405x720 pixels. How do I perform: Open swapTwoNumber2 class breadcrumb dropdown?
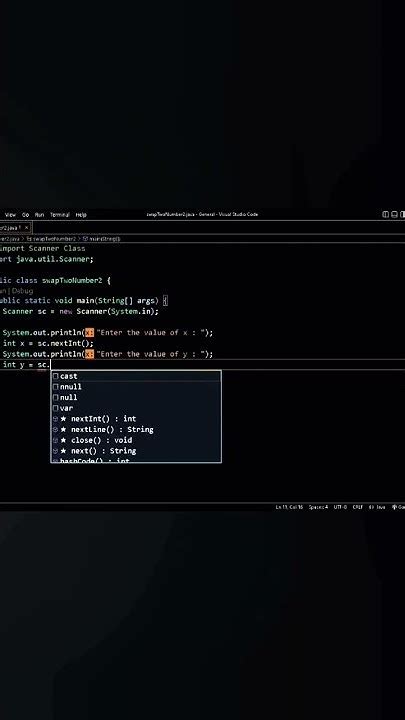pyautogui.click(x=51, y=239)
